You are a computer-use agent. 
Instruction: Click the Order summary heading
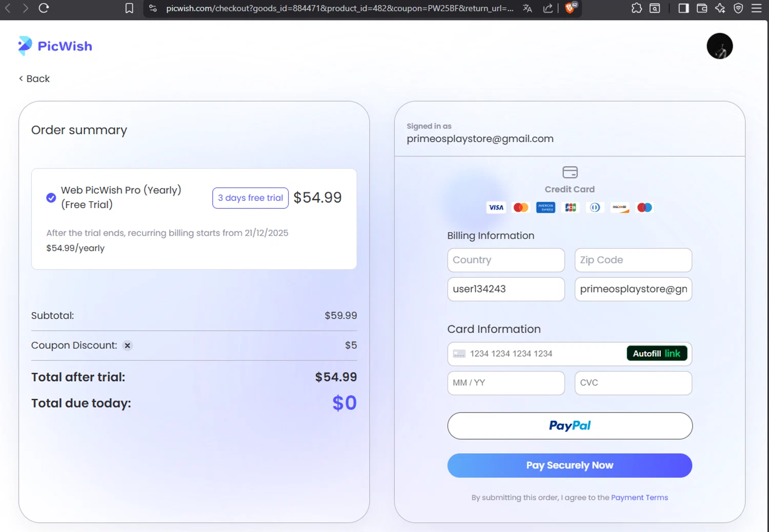[79, 130]
